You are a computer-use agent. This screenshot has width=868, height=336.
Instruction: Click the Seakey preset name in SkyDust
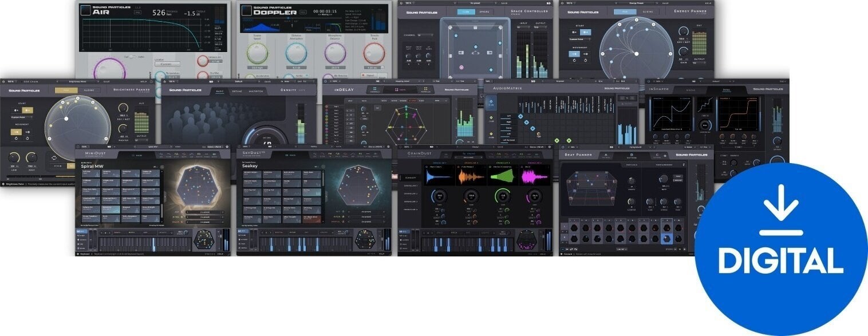pyautogui.click(x=250, y=166)
